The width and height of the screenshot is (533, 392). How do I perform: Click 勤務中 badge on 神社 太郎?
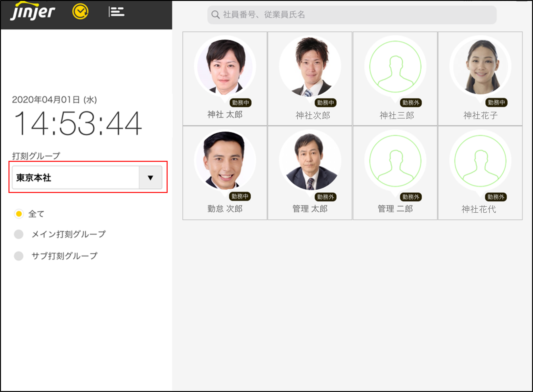pyautogui.click(x=240, y=103)
